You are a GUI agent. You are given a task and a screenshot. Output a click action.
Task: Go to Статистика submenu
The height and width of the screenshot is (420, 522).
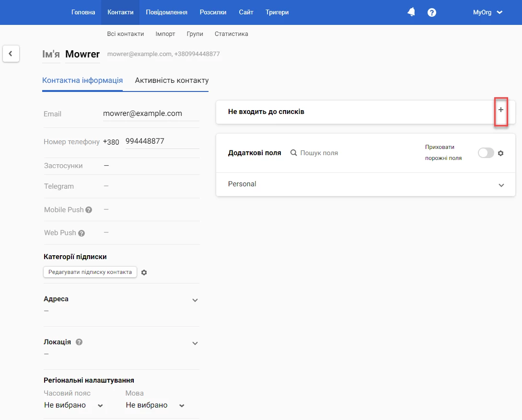(x=232, y=34)
